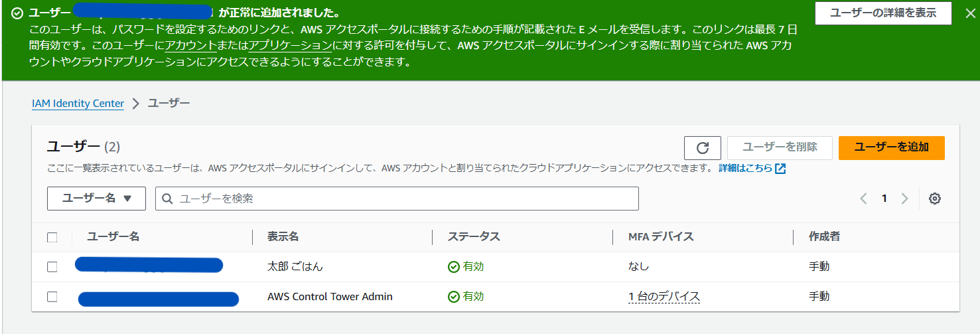
Task: Click 手動 in the 太郎 ごはん row
Action: [x=819, y=267]
